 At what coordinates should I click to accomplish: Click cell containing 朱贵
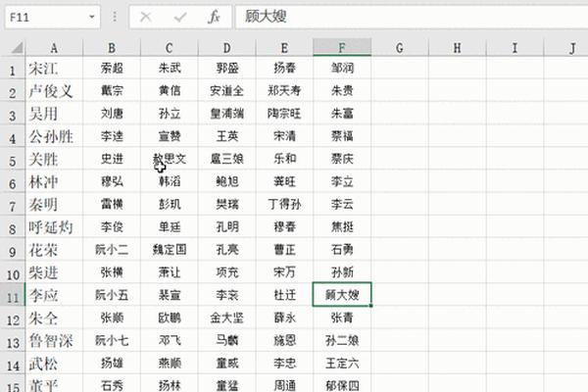point(342,91)
